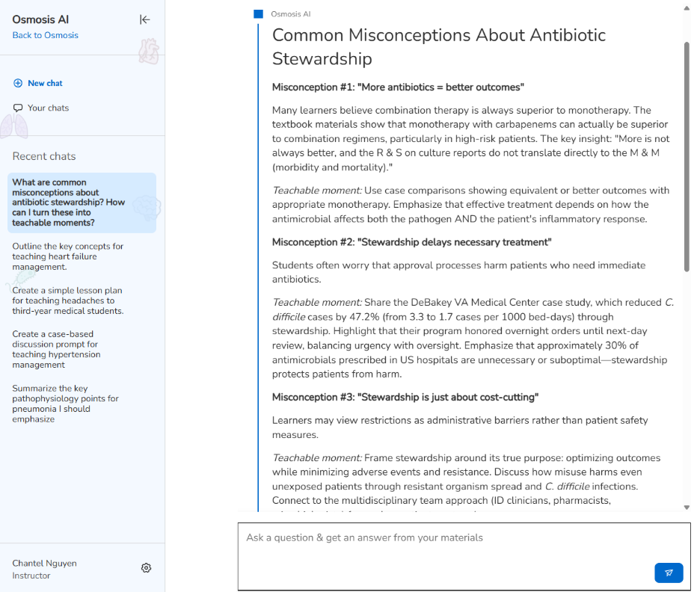
Task: Click the Misconception #1 heading
Action: pos(398,87)
